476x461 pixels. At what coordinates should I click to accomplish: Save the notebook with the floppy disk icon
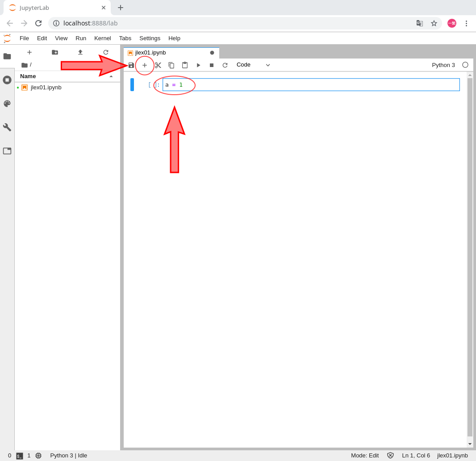pos(131,65)
